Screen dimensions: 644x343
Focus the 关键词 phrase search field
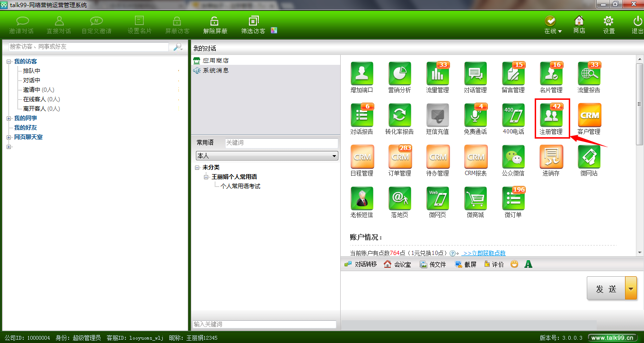tap(282, 142)
